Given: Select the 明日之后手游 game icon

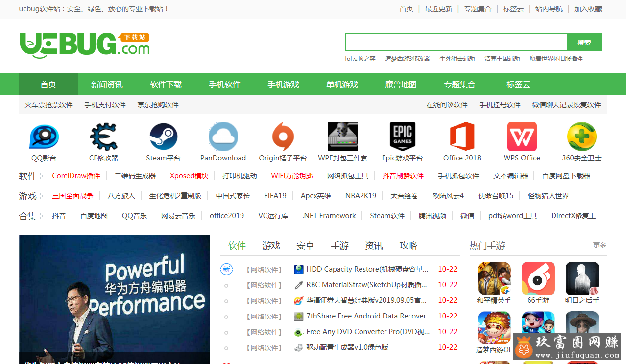Looking at the screenshot, I should pyautogui.click(x=582, y=278).
